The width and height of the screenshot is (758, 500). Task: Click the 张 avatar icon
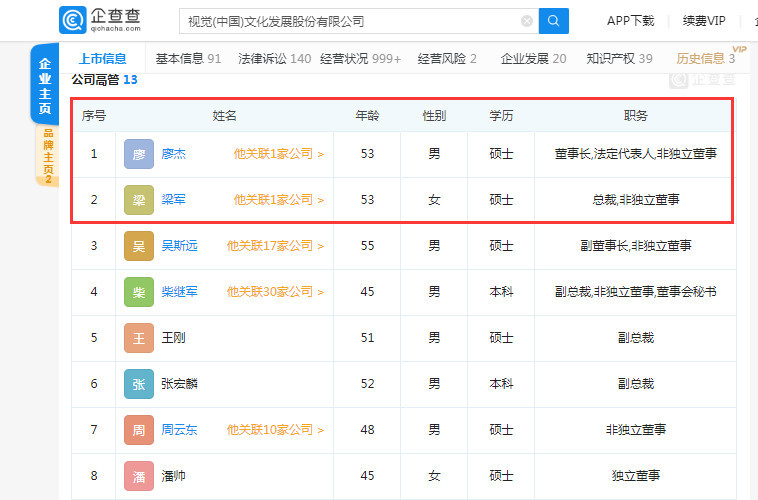[x=139, y=383]
